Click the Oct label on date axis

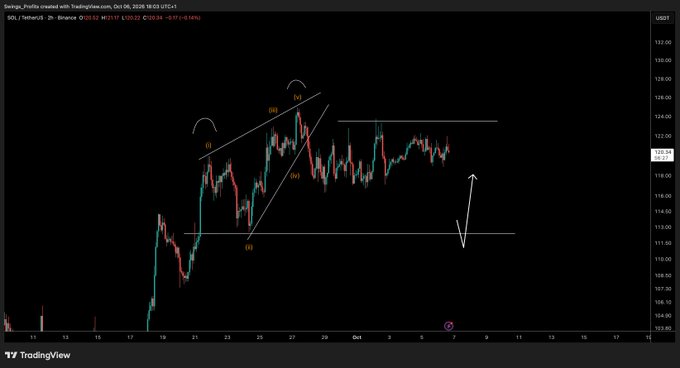pos(357,337)
